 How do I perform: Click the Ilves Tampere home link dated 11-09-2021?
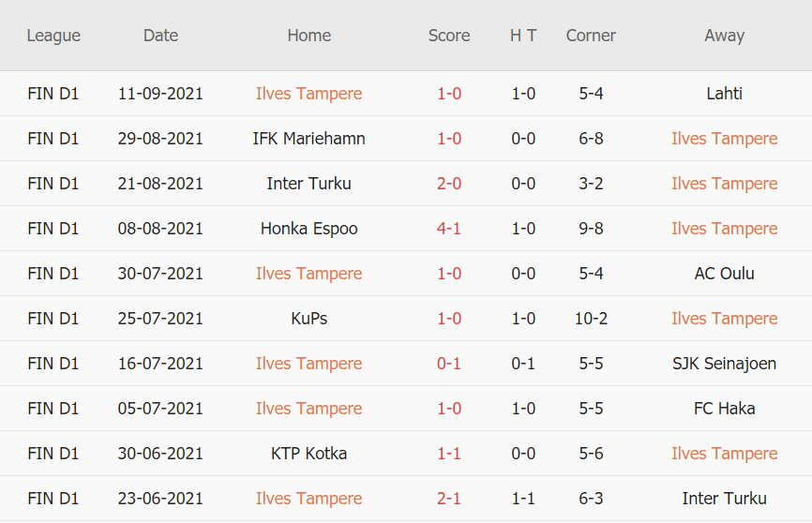pos(308,94)
